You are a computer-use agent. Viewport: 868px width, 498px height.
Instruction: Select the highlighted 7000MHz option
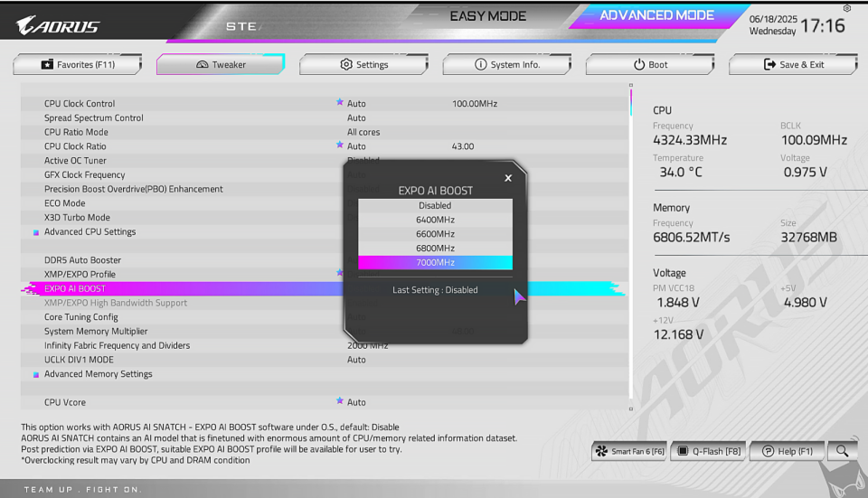[x=435, y=262]
